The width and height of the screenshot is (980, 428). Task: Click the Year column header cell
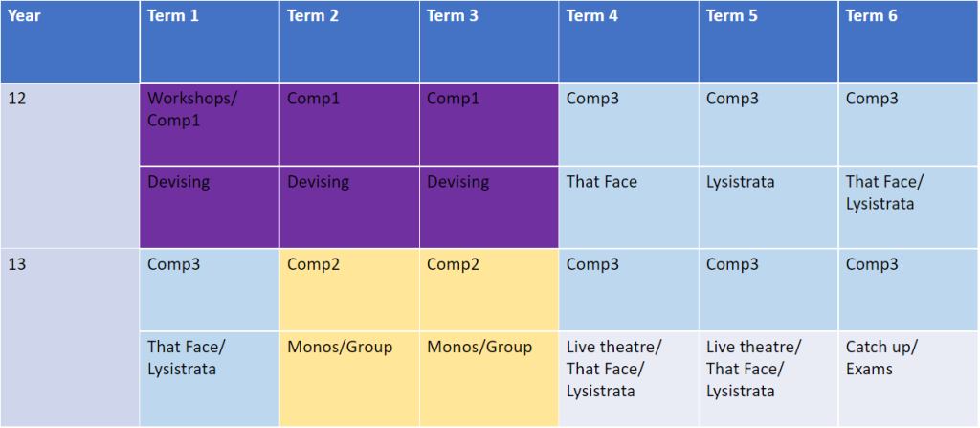(70, 41)
